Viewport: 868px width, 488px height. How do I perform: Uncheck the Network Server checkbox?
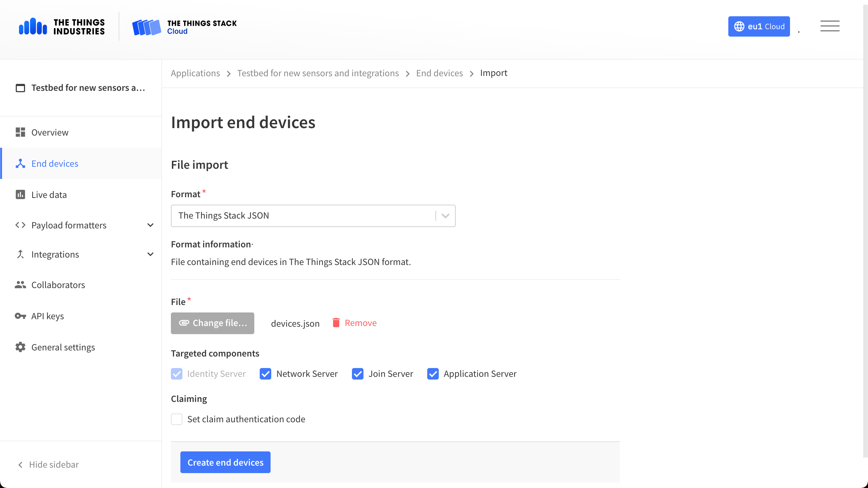click(265, 374)
